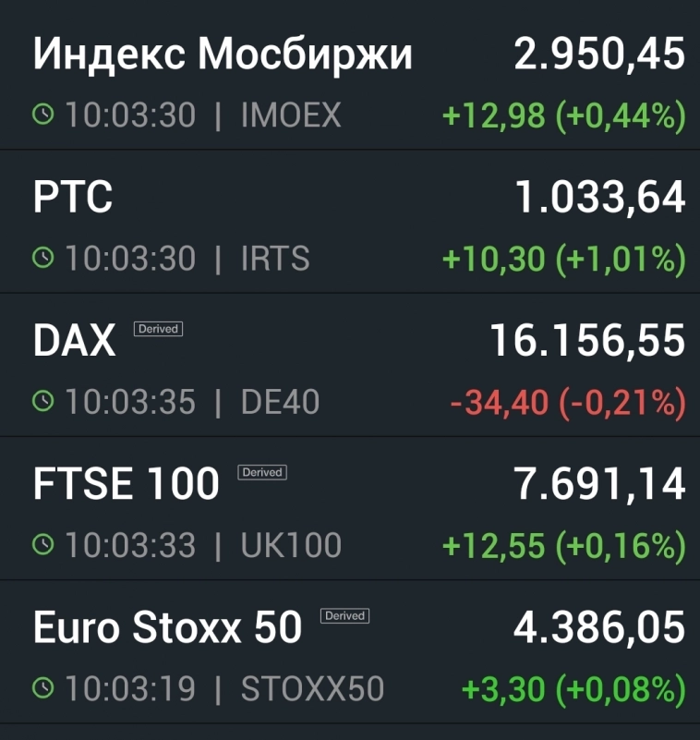Click Derived badge next to Euro Stoxx 50

345,615
